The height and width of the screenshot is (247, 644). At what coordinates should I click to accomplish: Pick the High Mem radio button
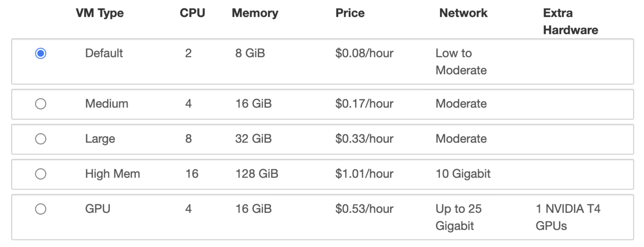coord(40,174)
